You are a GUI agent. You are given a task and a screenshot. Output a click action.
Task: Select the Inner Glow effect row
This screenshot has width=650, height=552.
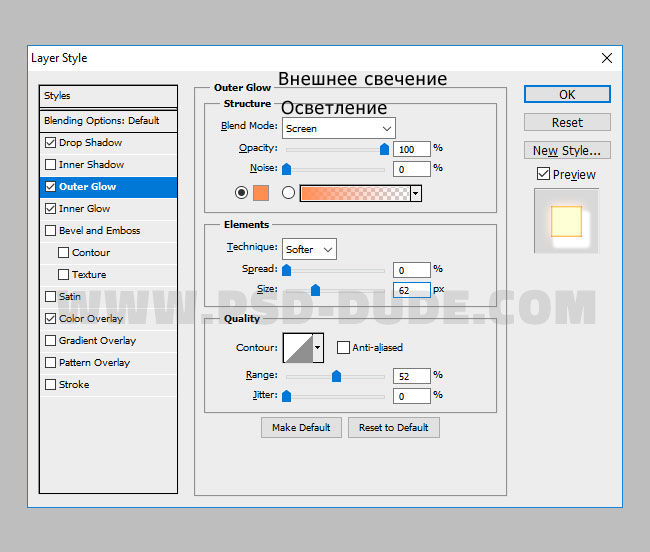pyautogui.click(x=109, y=208)
